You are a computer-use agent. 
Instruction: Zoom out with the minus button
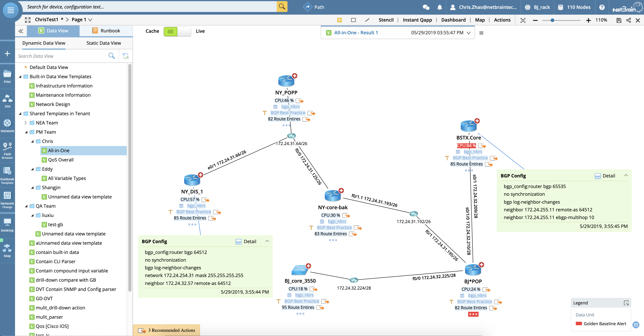point(535,20)
